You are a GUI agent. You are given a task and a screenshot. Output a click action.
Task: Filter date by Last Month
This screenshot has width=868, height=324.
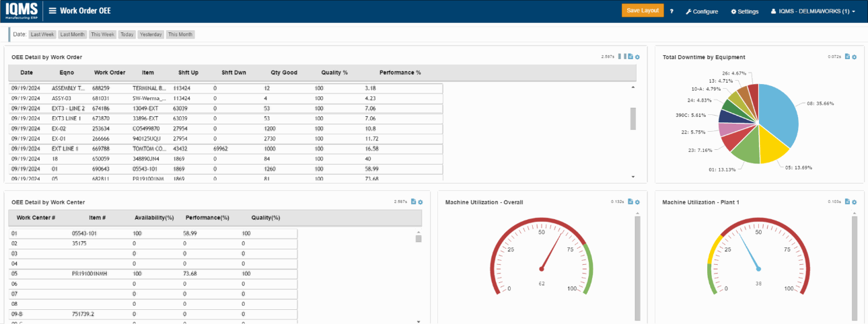point(73,34)
